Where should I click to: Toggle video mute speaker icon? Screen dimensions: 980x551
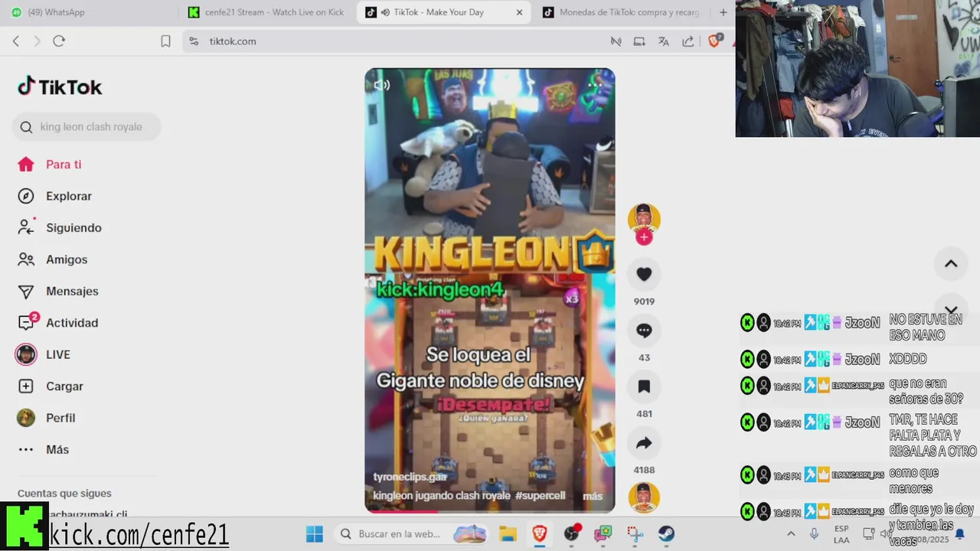click(381, 85)
